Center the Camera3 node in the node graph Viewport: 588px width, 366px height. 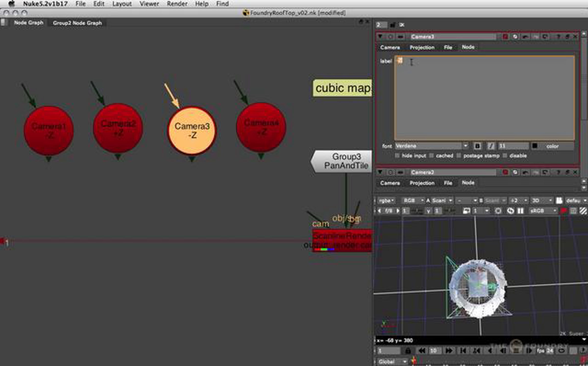[391, 37]
